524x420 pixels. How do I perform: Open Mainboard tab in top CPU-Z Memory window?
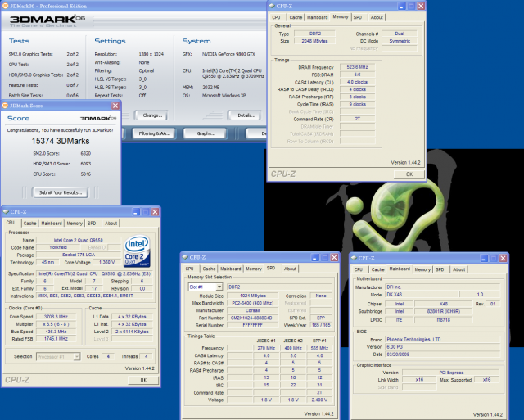(x=317, y=17)
